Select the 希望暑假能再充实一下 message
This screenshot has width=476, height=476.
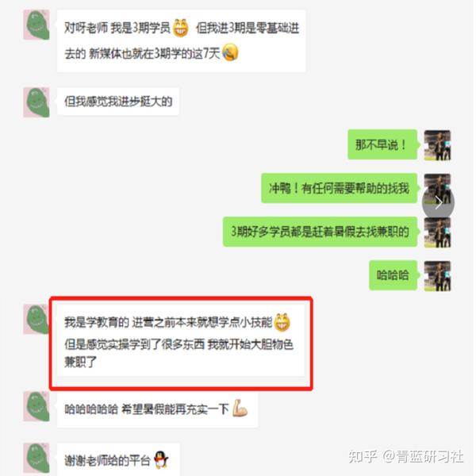(x=158, y=409)
